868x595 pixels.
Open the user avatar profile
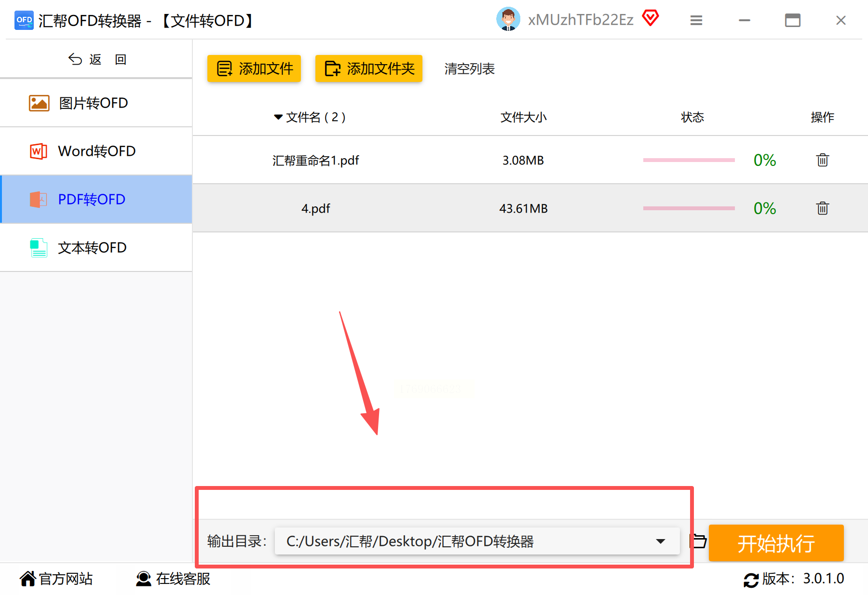[508, 19]
